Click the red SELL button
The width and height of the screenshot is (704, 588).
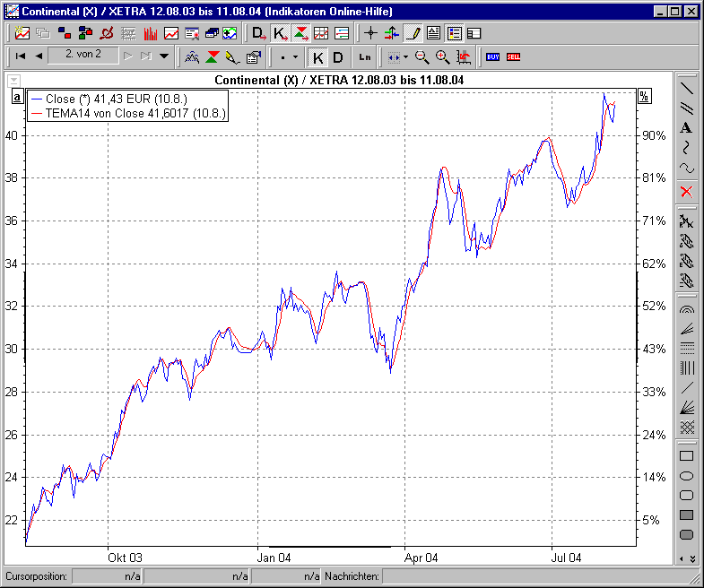[513, 56]
